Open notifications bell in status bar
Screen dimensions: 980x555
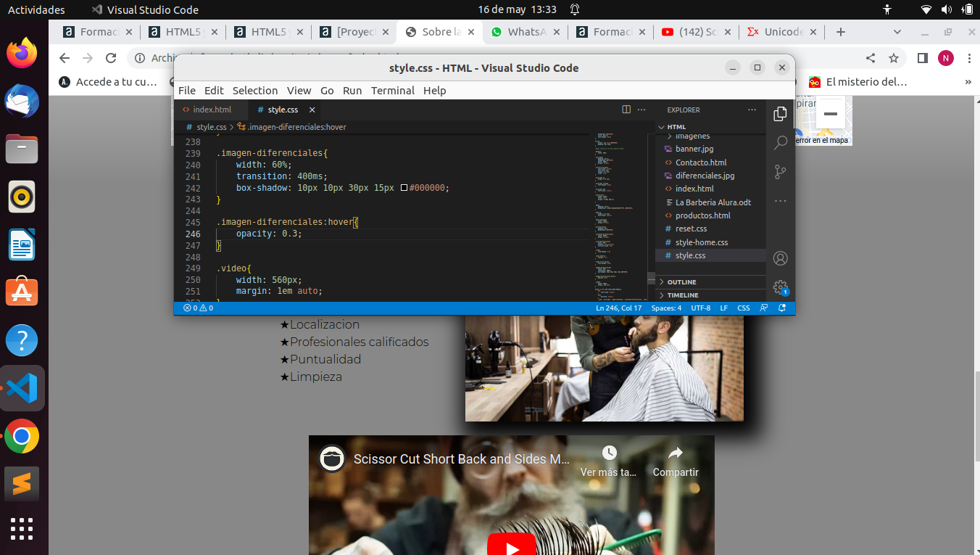[x=781, y=308]
